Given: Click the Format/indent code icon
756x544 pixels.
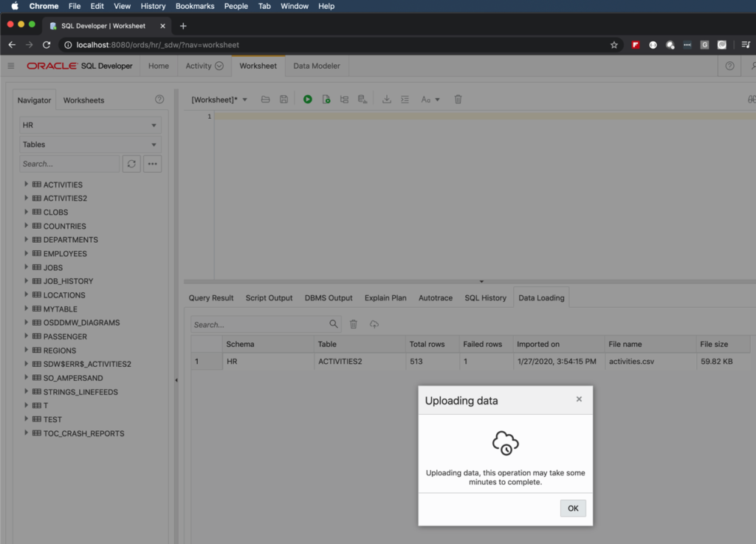Looking at the screenshot, I should point(405,99).
